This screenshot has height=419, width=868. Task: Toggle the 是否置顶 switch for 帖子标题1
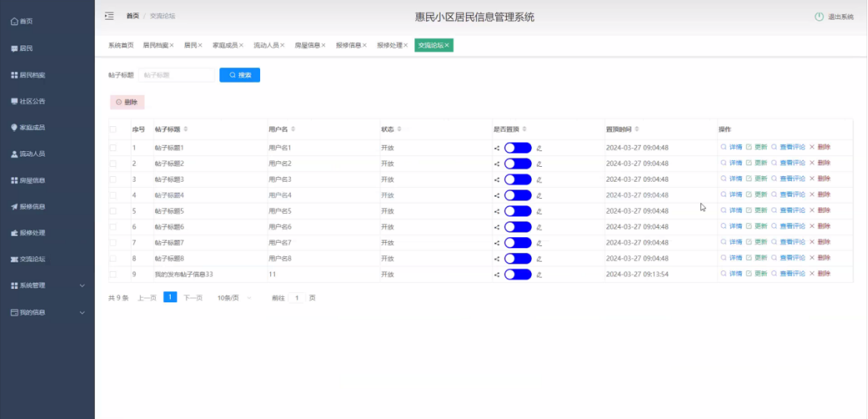pos(518,148)
